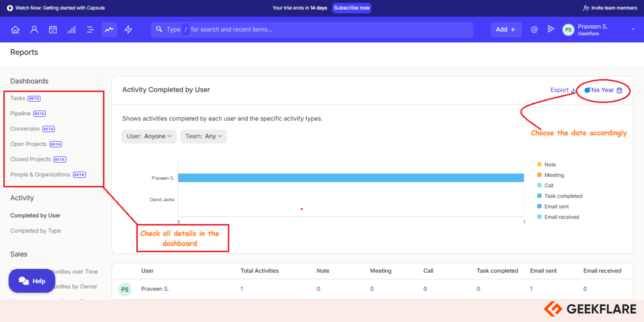Image resolution: width=644 pixels, height=322 pixels.
Task: Toggle the Task completed legend item
Action: (559, 196)
